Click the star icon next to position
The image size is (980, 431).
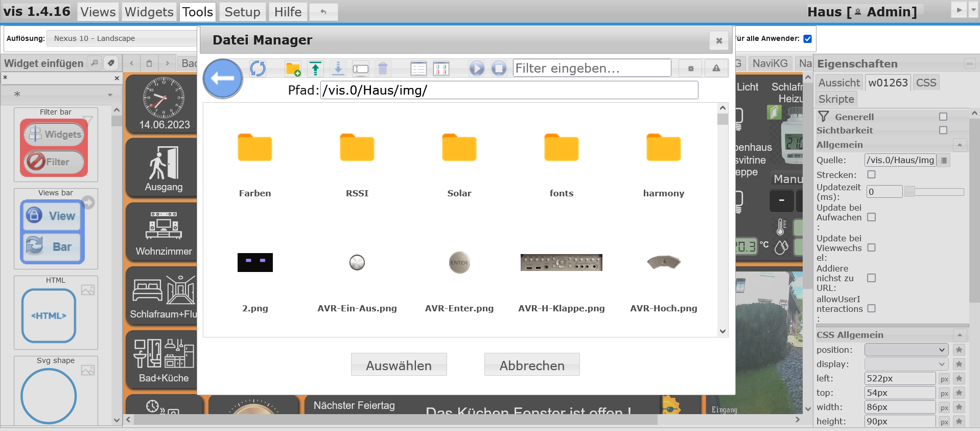959,350
